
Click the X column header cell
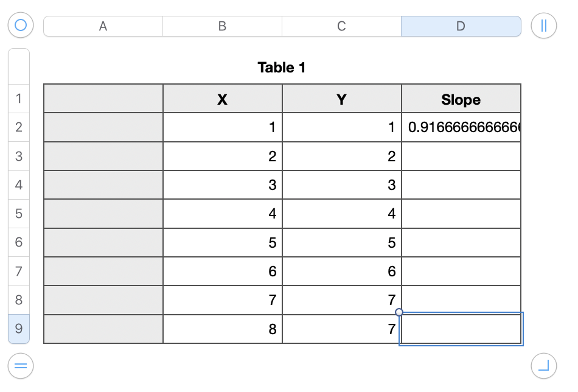click(x=222, y=99)
